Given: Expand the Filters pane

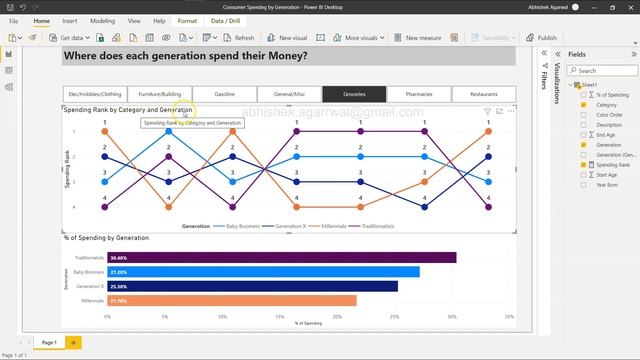Looking at the screenshot, I should [x=544, y=53].
